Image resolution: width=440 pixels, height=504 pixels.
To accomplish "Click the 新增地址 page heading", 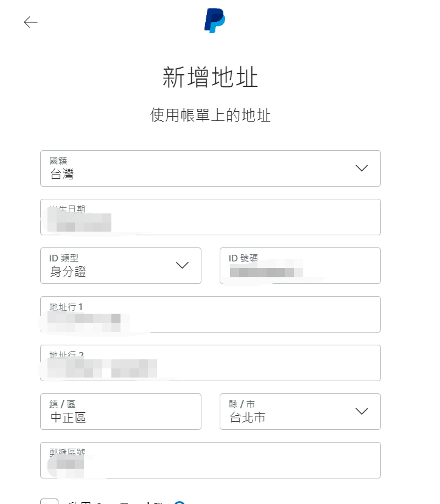I will click(x=211, y=78).
